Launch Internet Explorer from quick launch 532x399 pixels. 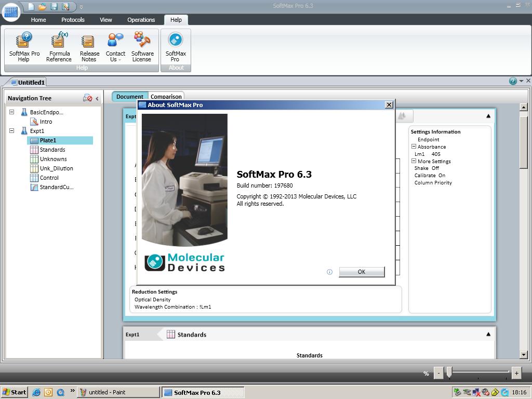coord(36,392)
